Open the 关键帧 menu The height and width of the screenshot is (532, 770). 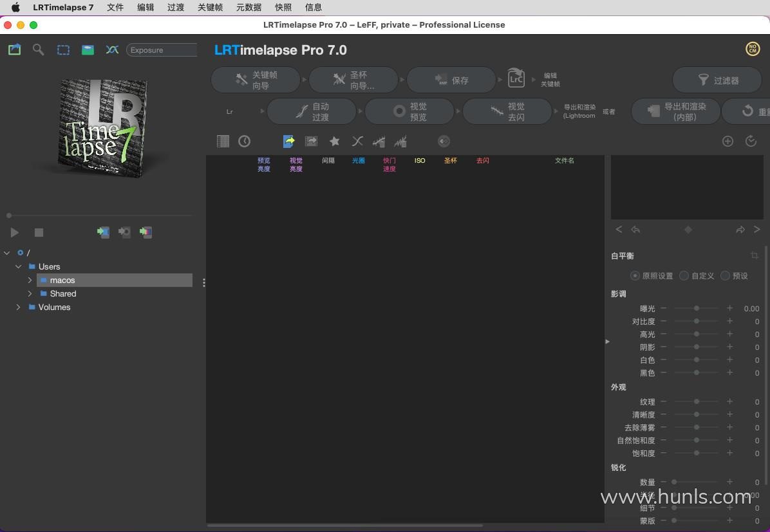pos(210,7)
